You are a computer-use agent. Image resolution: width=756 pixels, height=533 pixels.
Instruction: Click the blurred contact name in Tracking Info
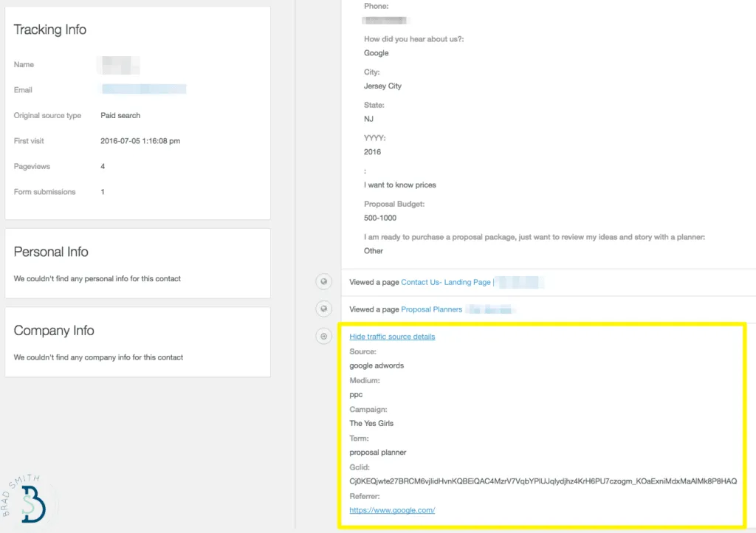click(x=118, y=65)
